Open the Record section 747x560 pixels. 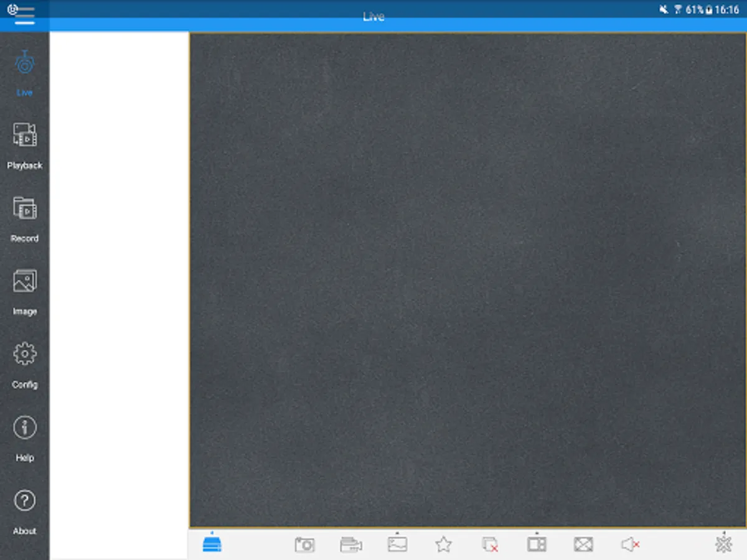point(25,219)
